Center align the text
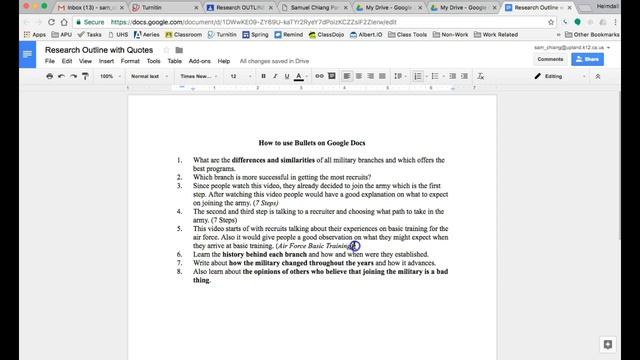The width and height of the screenshot is (640, 360). pos(359,76)
